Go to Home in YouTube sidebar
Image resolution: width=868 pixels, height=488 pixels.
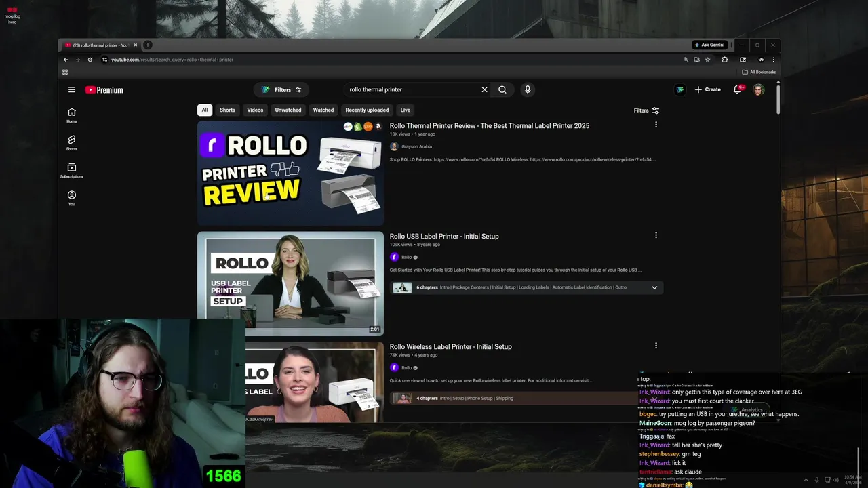pyautogui.click(x=71, y=115)
